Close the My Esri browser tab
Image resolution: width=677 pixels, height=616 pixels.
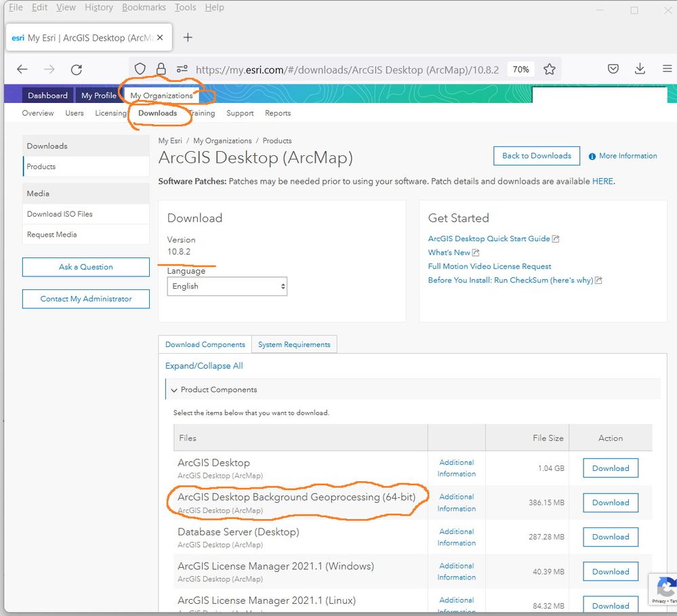coord(160,37)
